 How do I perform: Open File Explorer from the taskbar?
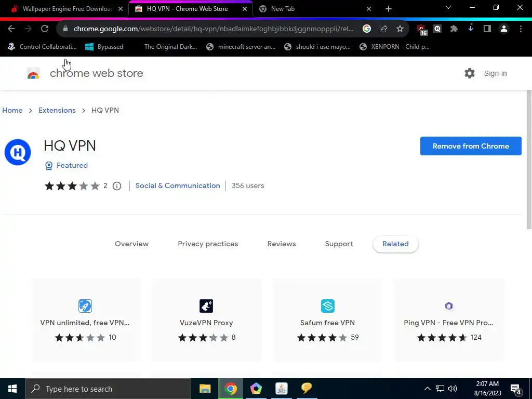(x=205, y=389)
